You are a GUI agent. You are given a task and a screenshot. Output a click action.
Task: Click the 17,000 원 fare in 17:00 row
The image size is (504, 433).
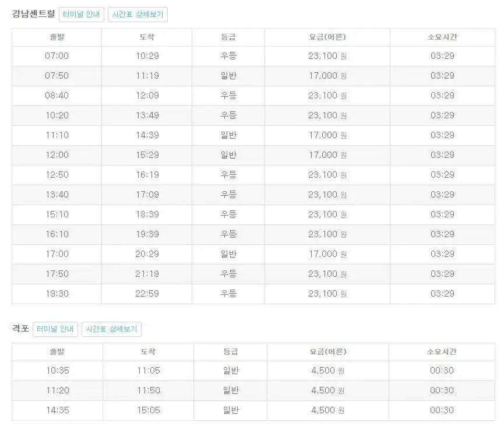pos(327,254)
